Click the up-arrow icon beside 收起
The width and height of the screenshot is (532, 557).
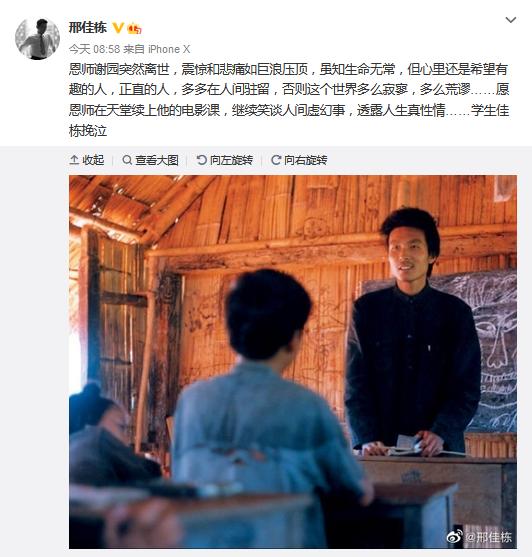tap(74, 160)
